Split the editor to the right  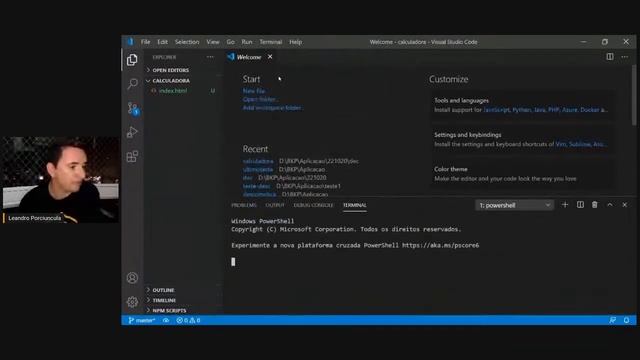(x=609, y=57)
